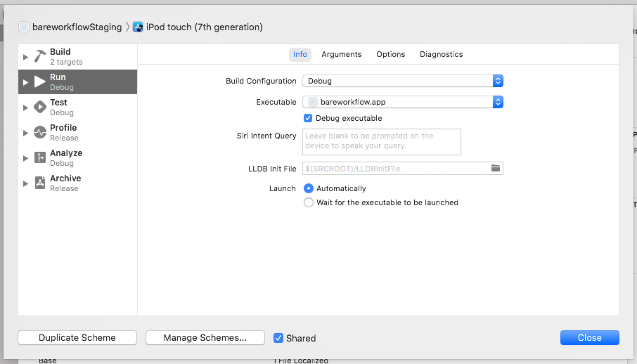Click bareworkflow.app icon in Executable popup
This screenshot has height=364, width=637.
[313, 102]
